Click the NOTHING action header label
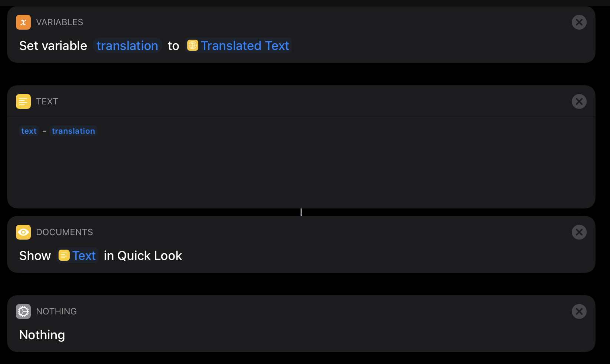Image resolution: width=610 pixels, height=364 pixels. click(x=56, y=311)
